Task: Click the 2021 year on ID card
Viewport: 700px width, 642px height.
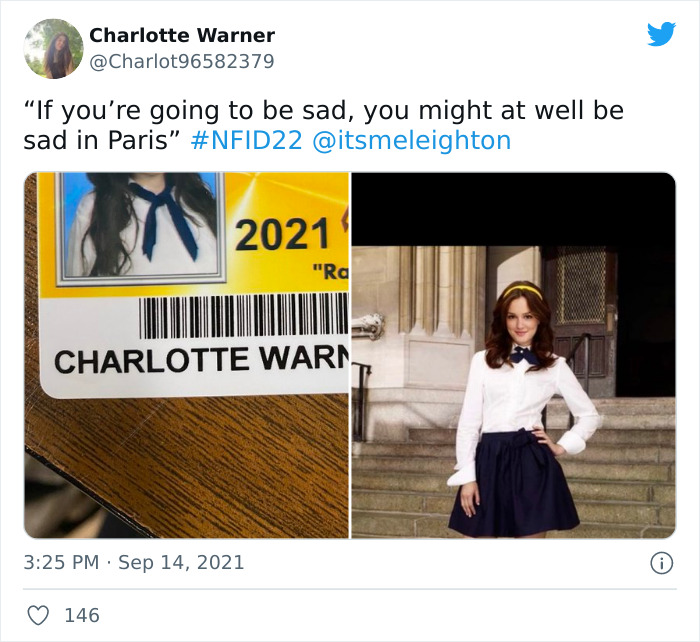Action: pyautogui.click(x=282, y=234)
